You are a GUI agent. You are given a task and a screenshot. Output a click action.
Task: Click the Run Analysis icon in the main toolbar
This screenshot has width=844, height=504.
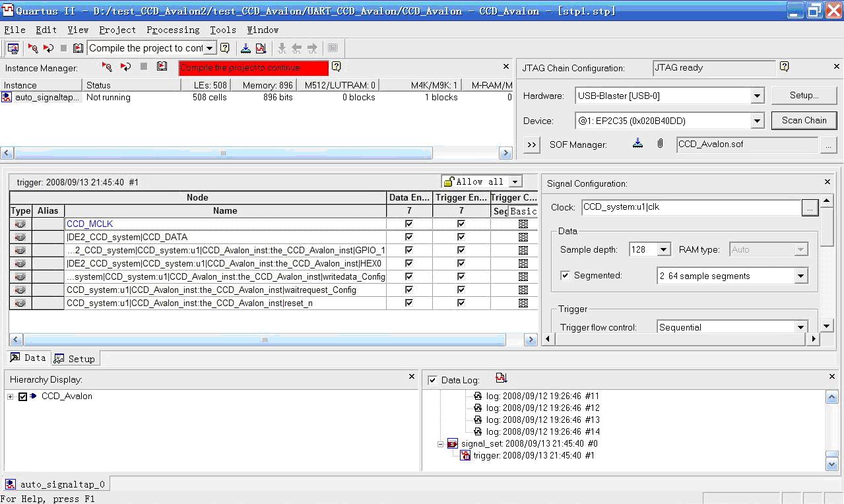click(33, 48)
